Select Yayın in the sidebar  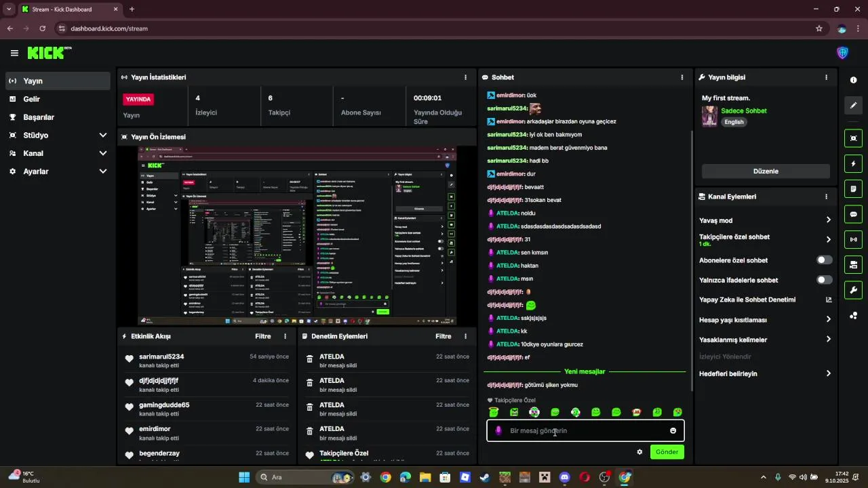(57, 81)
